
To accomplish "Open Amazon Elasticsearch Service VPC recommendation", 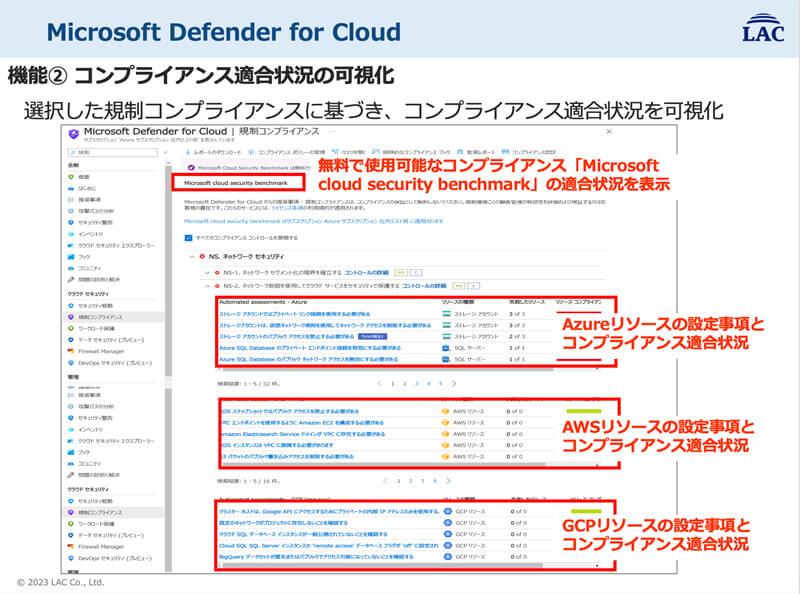I will [x=304, y=434].
